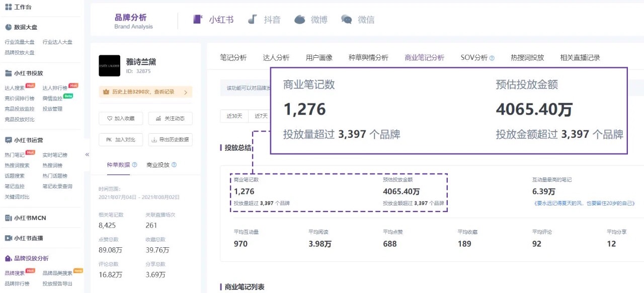Switch to SOV分析 tab

(474, 58)
